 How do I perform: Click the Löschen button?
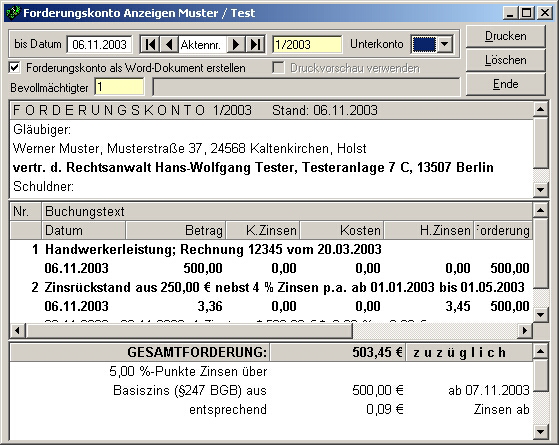[x=506, y=60]
